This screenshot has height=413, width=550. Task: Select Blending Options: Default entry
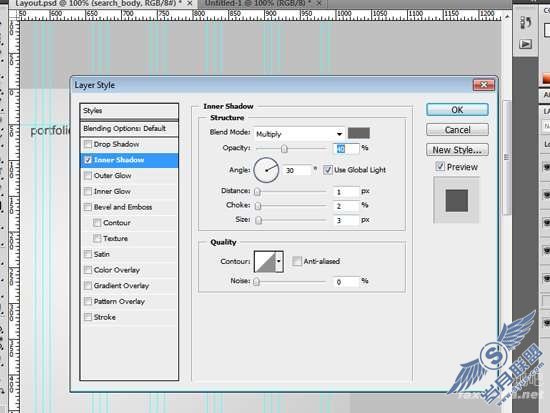coord(129,129)
